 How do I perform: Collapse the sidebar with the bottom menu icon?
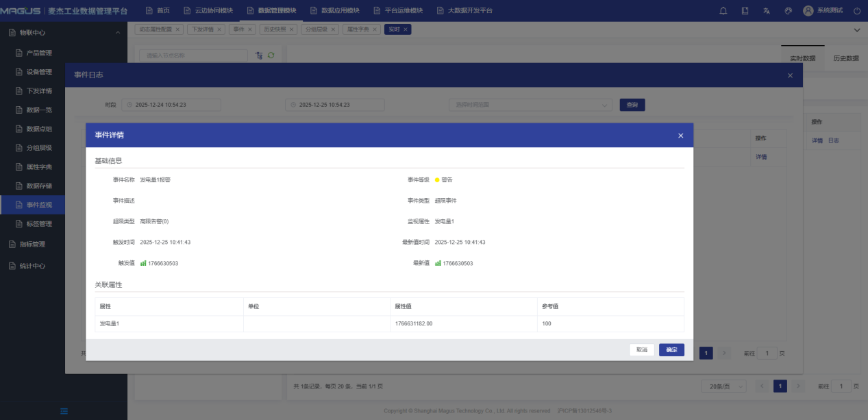[x=64, y=411]
